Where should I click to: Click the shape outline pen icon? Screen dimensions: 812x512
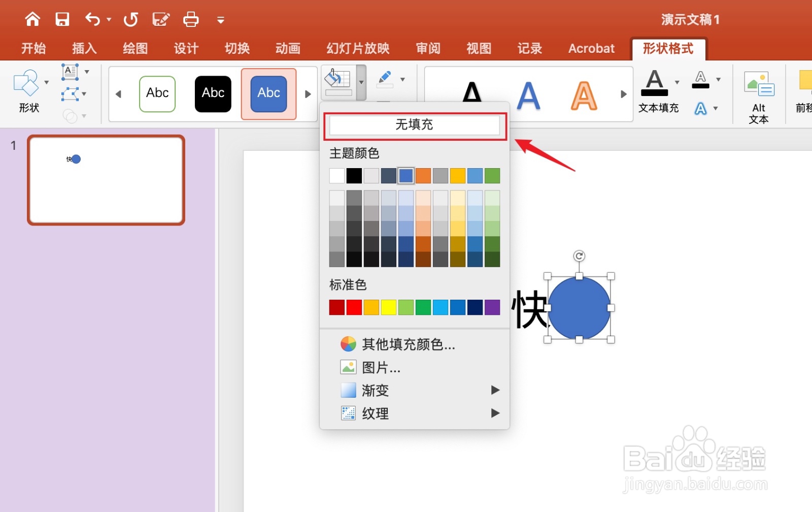point(385,79)
